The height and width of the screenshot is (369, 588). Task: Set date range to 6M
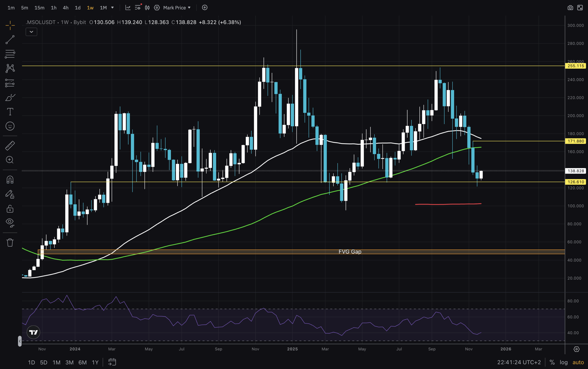[82, 362]
